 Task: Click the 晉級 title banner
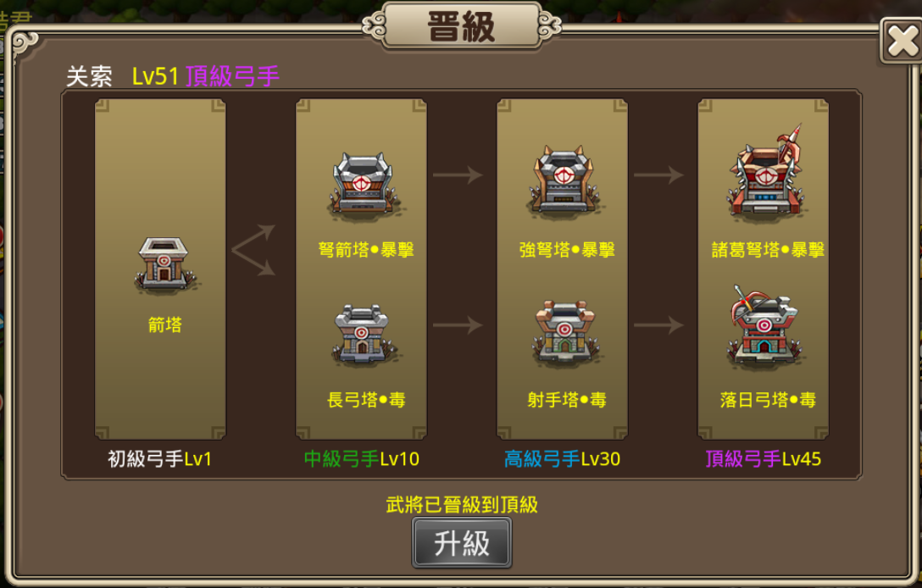(x=462, y=26)
